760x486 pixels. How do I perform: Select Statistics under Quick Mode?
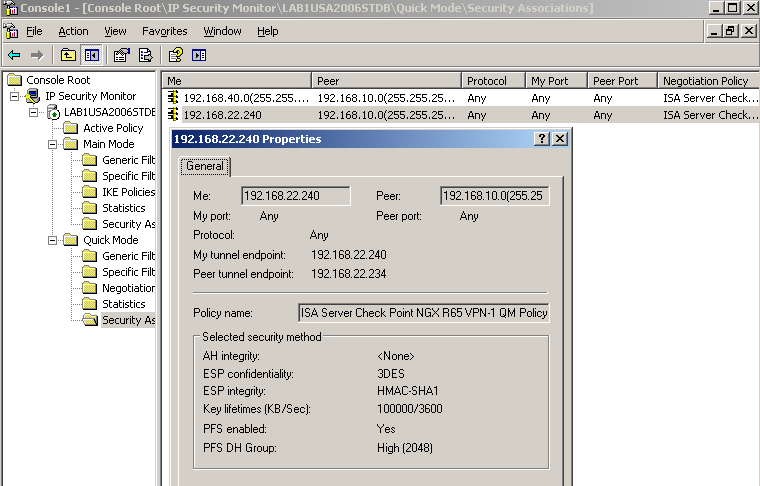click(x=124, y=304)
